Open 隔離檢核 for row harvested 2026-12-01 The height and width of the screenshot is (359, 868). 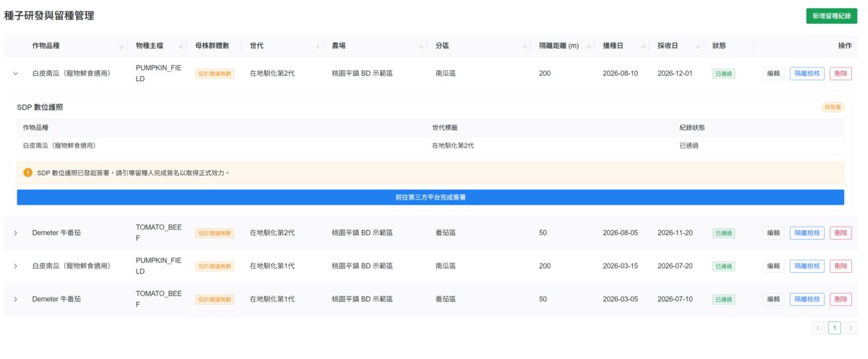[807, 73]
